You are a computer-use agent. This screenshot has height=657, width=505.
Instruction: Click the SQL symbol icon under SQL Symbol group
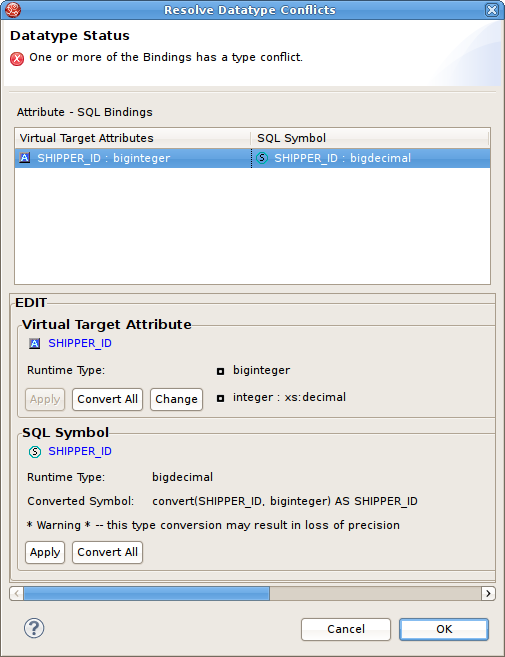[x=35, y=452]
